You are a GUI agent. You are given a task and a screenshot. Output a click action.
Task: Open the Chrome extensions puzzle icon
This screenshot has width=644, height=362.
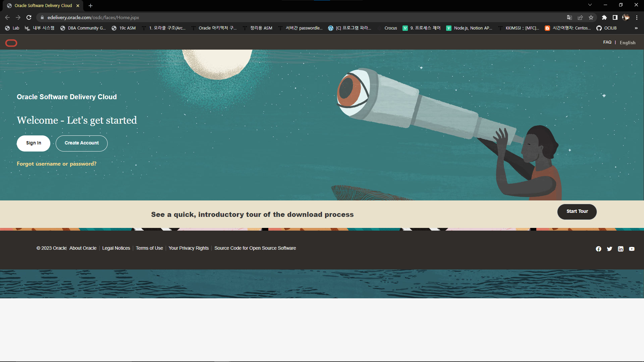tap(604, 17)
